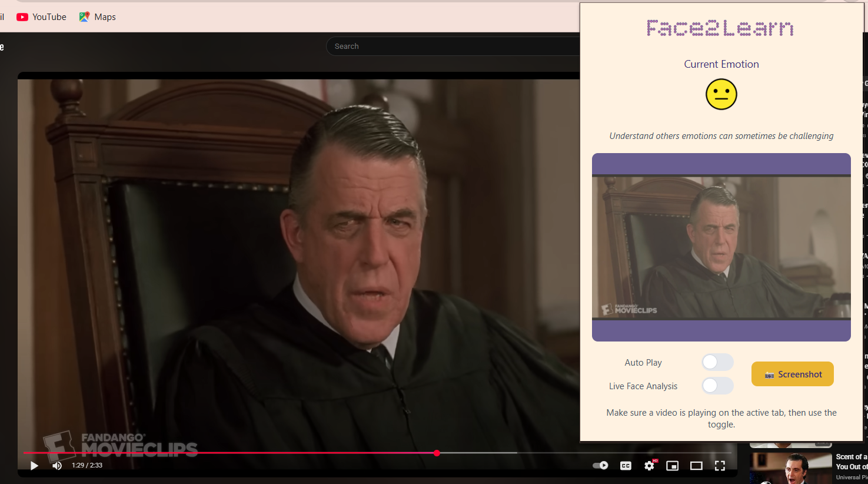The height and width of the screenshot is (484, 868).
Task: Click the red video progress scrubber dot
Action: pos(437,453)
